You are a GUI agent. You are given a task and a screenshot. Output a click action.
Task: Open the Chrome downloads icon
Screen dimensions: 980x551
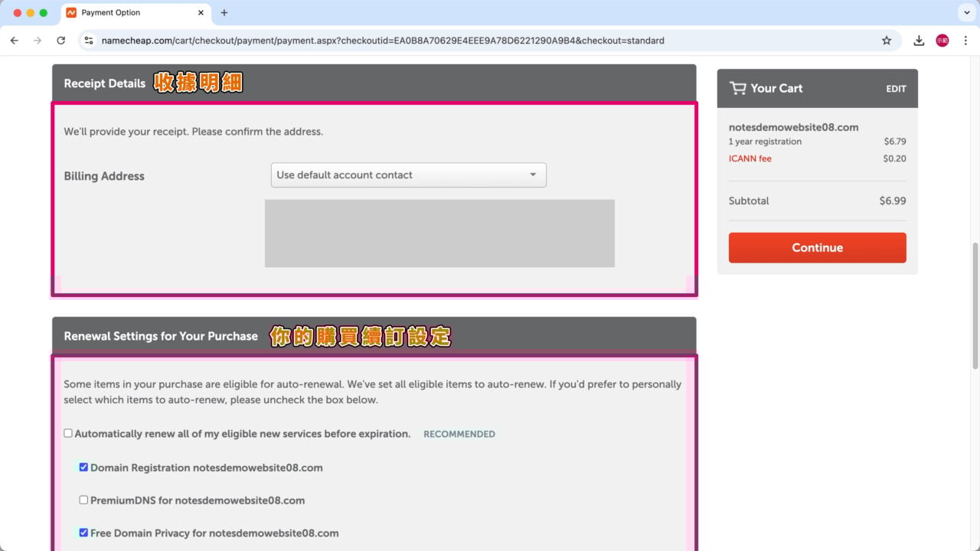pos(919,41)
